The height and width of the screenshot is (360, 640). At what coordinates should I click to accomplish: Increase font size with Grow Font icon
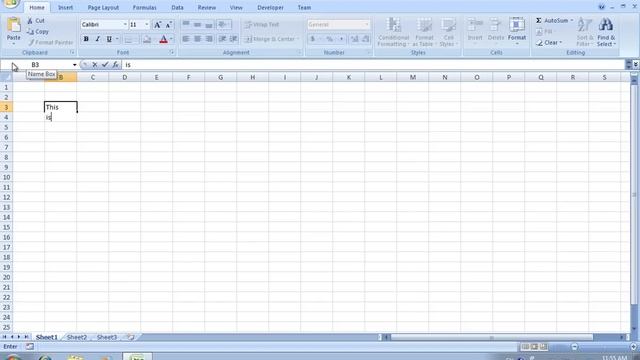157,24
